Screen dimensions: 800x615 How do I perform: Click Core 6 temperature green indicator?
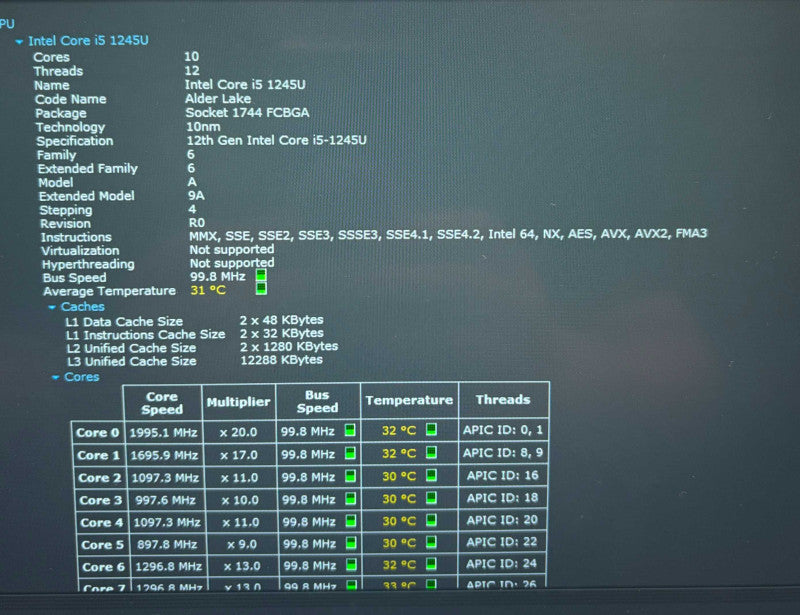coord(431,564)
